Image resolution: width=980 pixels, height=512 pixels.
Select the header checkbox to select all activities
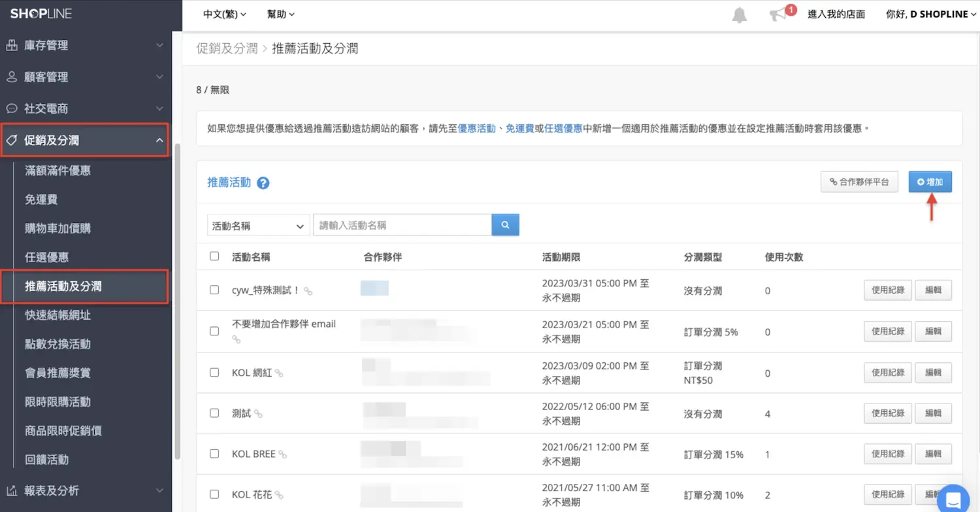tap(214, 256)
